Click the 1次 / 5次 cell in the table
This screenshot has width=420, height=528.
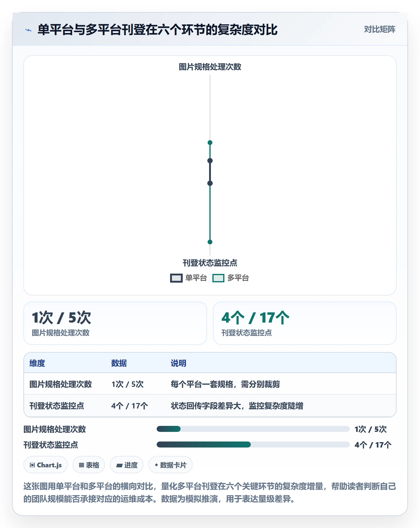(127, 384)
